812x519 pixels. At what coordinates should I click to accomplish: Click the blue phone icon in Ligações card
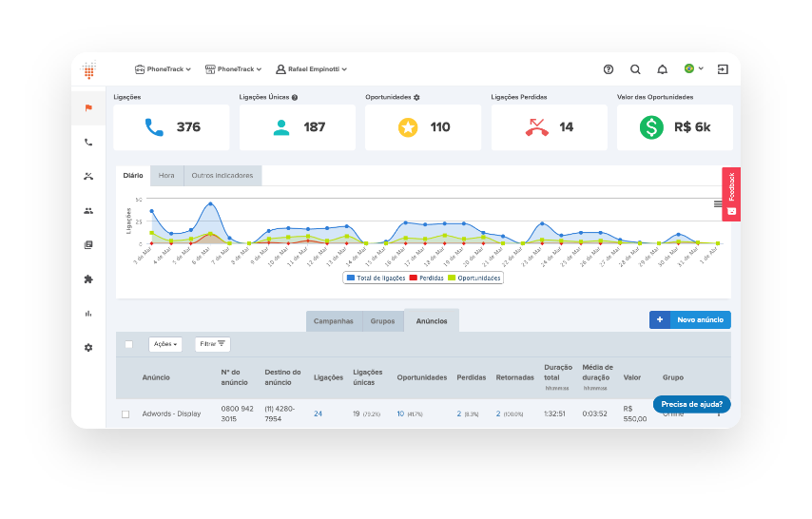point(154,127)
